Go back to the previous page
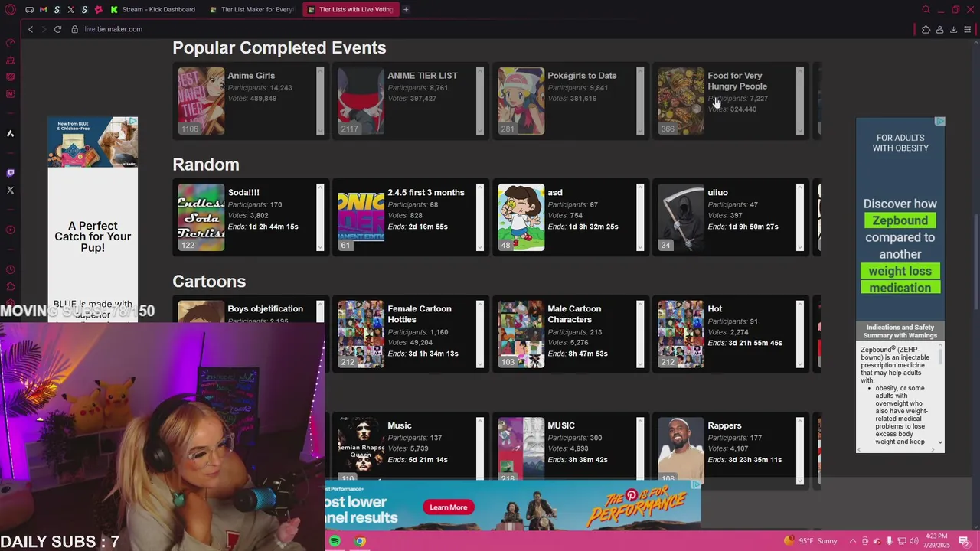The height and width of the screenshot is (551, 980). (31, 29)
